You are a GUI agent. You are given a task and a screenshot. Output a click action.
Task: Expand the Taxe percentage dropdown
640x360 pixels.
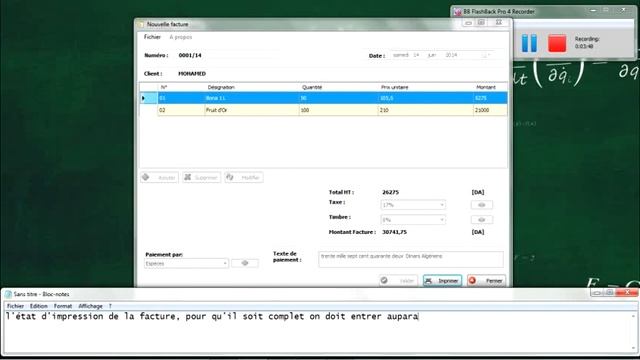(442, 205)
